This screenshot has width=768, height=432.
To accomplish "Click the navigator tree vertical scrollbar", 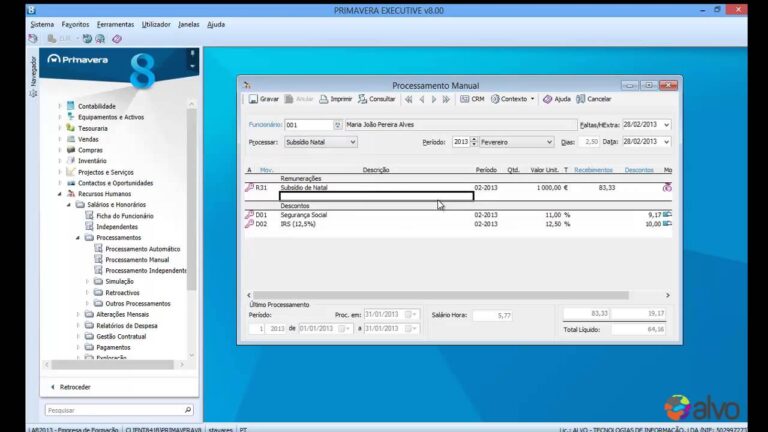I will pyautogui.click(x=192, y=199).
